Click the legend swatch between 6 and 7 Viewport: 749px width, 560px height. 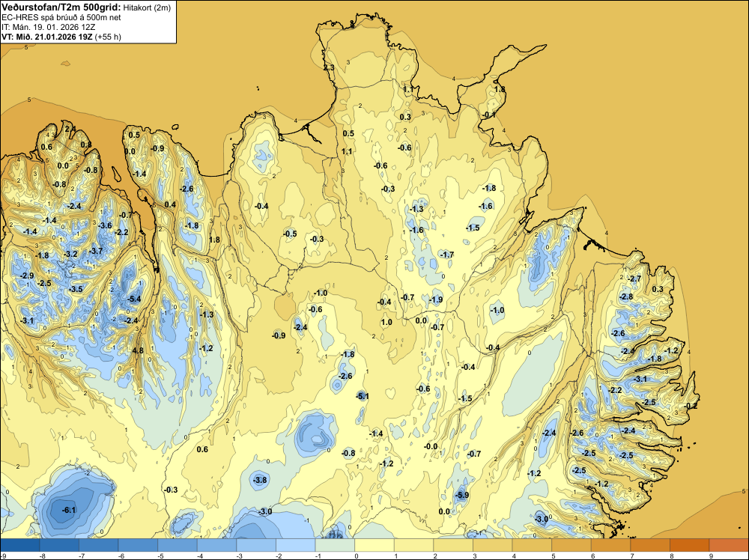point(610,545)
